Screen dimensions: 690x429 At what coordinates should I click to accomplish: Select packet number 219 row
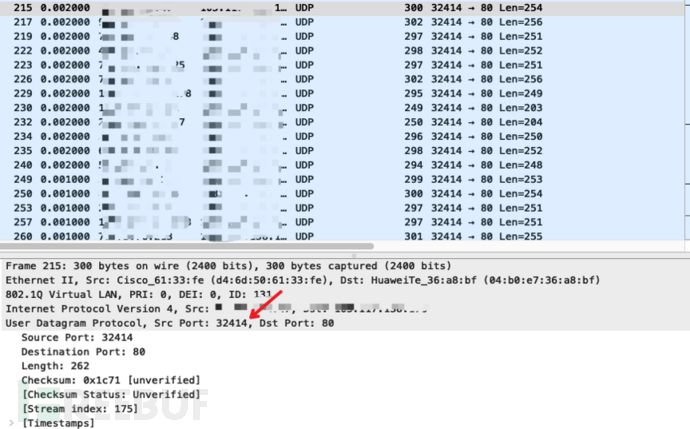click(342, 37)
